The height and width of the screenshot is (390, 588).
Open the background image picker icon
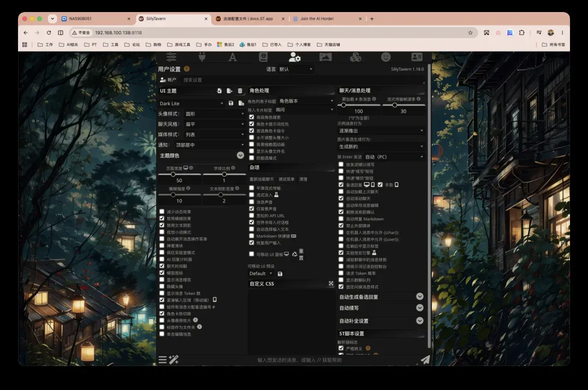pyautogui.click(x=325, y=57)
